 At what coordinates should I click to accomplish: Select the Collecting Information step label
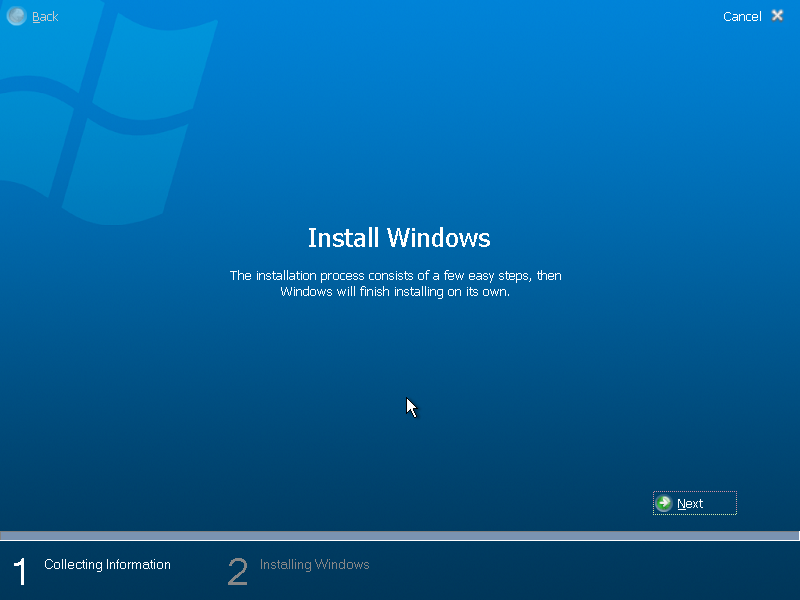(x=107, y=564)
